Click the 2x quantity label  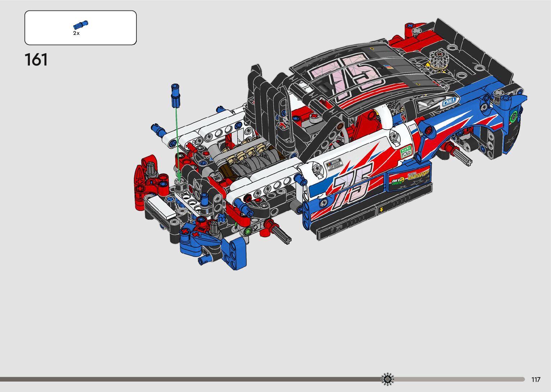coord(76,33)
